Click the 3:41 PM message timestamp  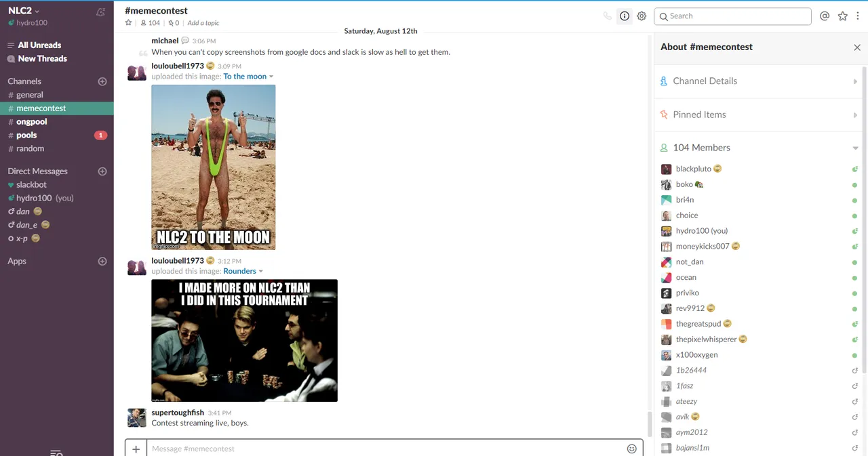point(220,413)
